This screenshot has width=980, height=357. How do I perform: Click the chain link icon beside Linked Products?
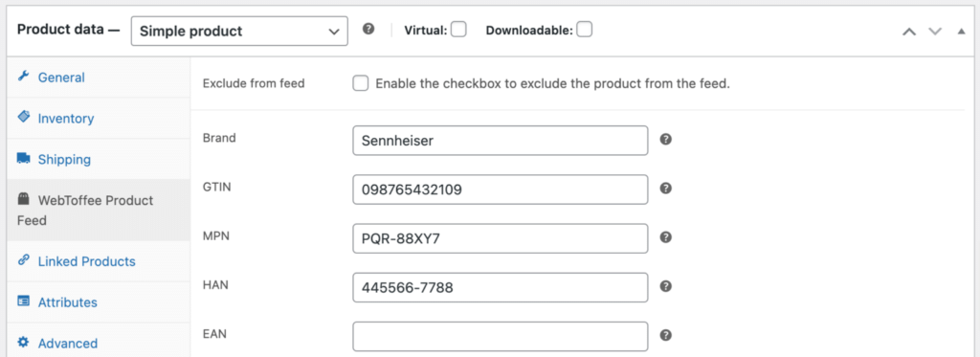23,260
